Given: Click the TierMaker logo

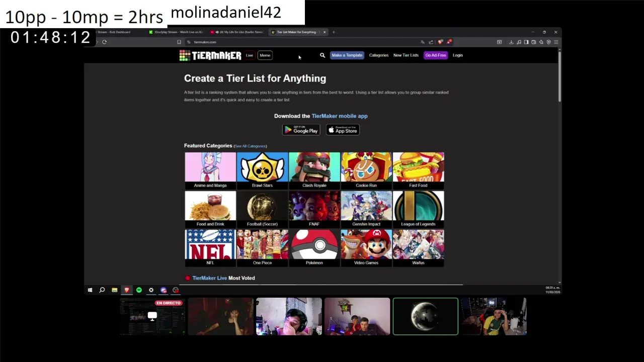Looking at the screenshot, I should click(x=210, y=55).
